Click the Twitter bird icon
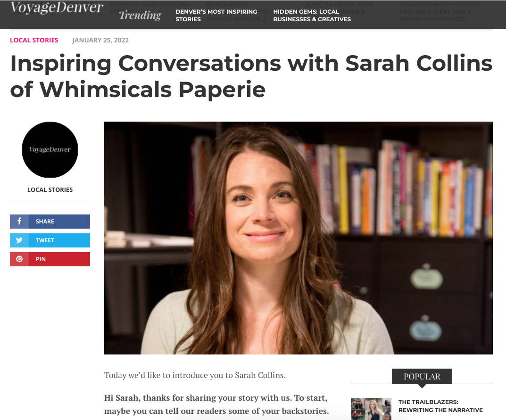This screenshot has width=506, height=420. point(19,240)
